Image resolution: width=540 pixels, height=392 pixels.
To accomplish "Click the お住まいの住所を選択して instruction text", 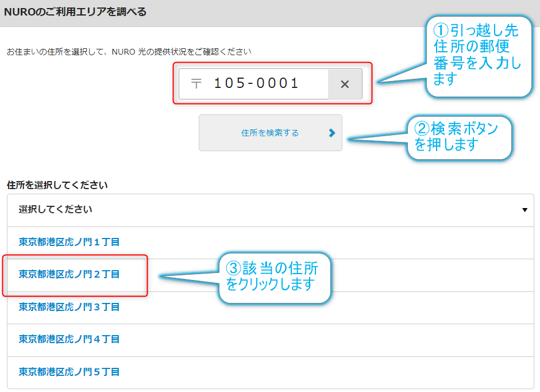I will pyautogui.click(x=129, y=52).
